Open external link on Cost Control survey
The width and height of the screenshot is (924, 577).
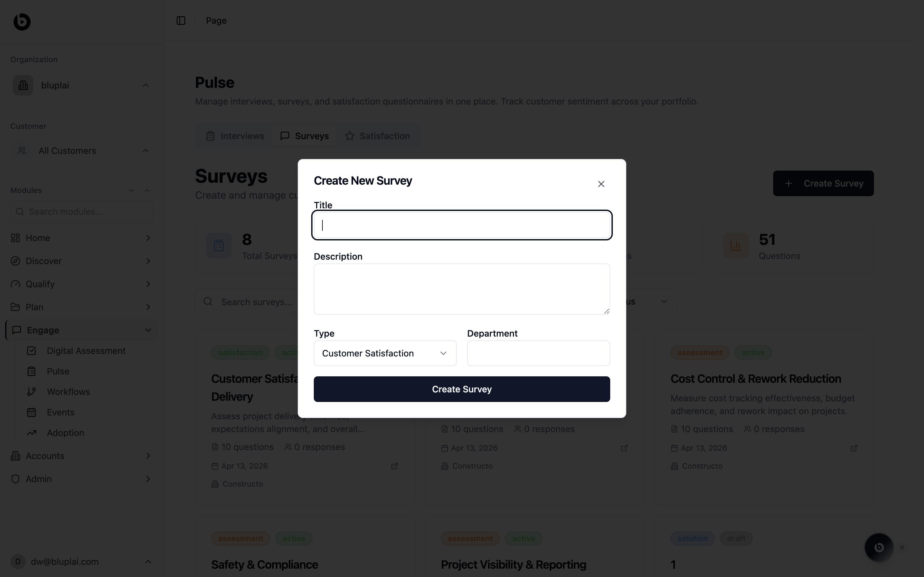click(854, 448)
